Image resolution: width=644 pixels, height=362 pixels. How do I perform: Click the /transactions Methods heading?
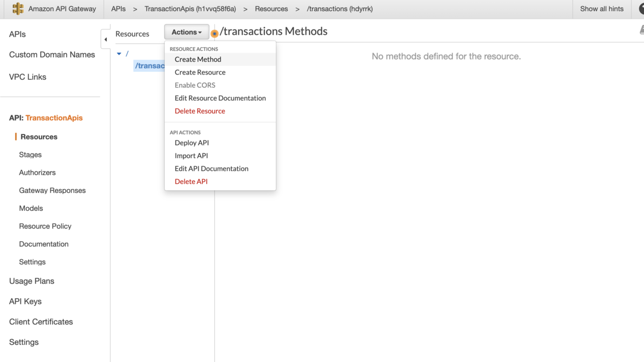pos(274,31)
